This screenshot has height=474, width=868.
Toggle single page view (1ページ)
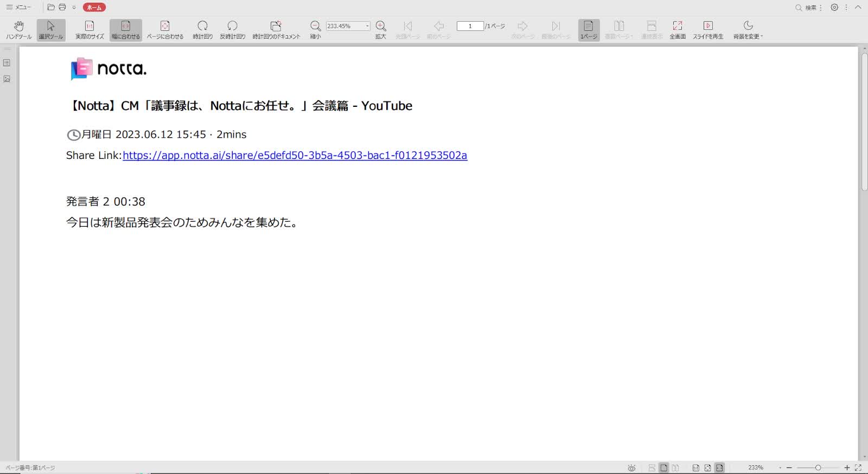click(x=589, y=30)
